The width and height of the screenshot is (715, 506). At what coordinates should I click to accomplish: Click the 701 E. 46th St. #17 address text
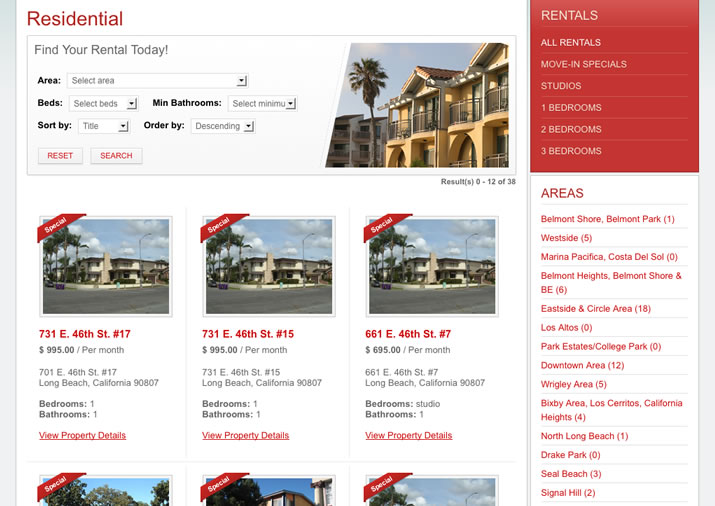coord(78,372)
